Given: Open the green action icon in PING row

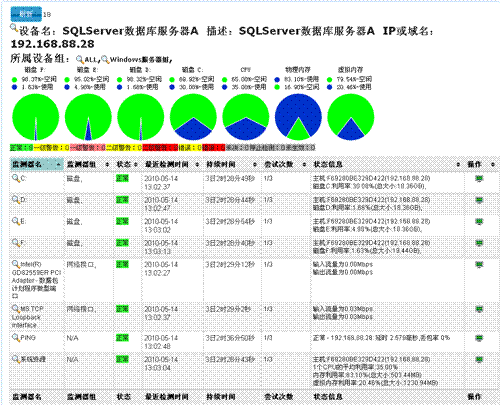Looking at the screenshot, I should pos(479,338).
